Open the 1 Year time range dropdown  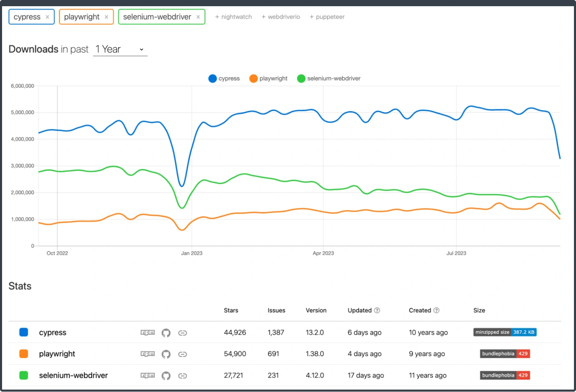[120, 50]
